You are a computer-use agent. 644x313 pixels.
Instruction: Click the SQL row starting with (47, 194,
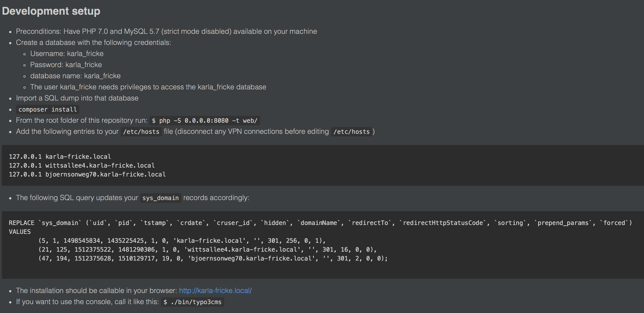click(213, 258)
